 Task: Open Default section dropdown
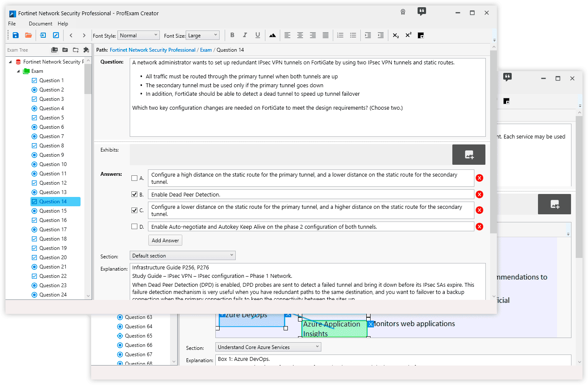(x=183, y=255)
